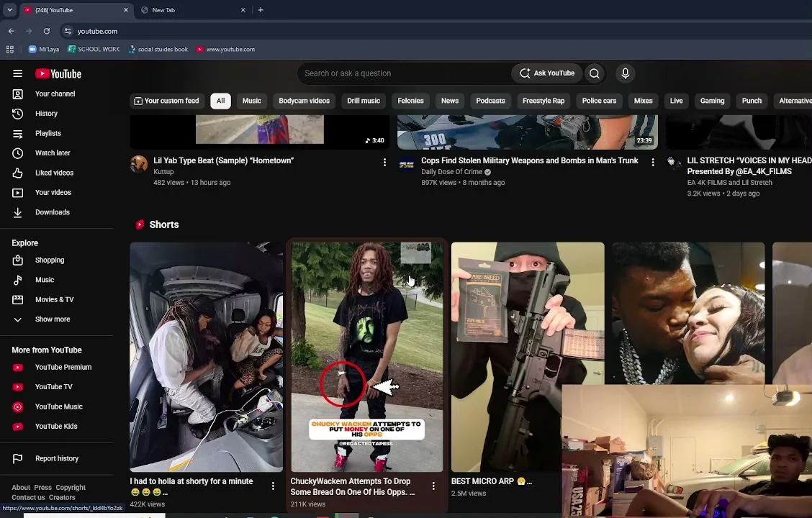The width and height of the screenshot is (812, 518).
Task: Open options for ChuckyWackem short
Action: click(x=433, y=486)
